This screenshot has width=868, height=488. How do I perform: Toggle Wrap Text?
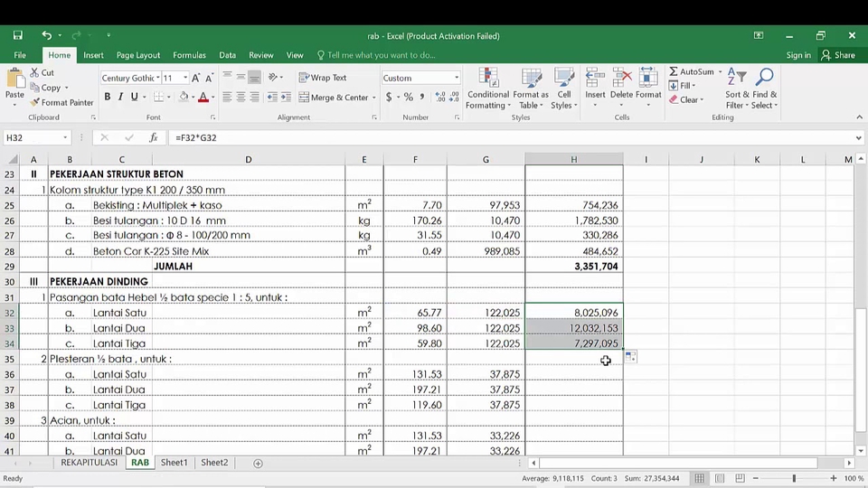pyautogui.click(x=323, y=78)
